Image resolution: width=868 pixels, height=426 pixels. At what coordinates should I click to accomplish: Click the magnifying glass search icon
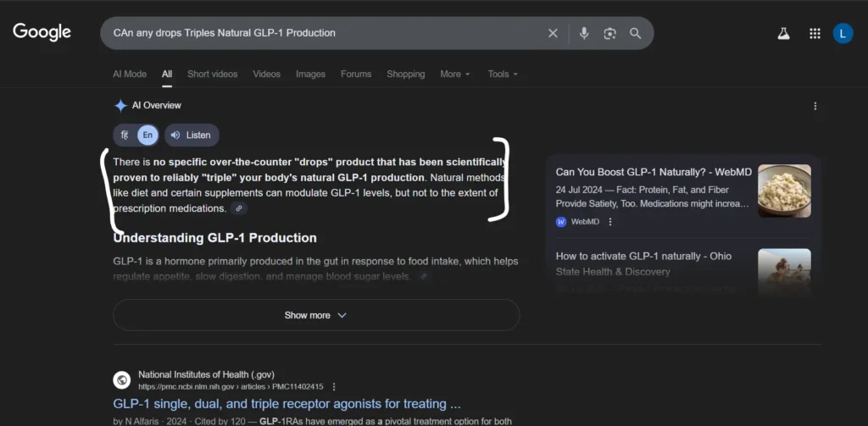[x=635, y=33]
